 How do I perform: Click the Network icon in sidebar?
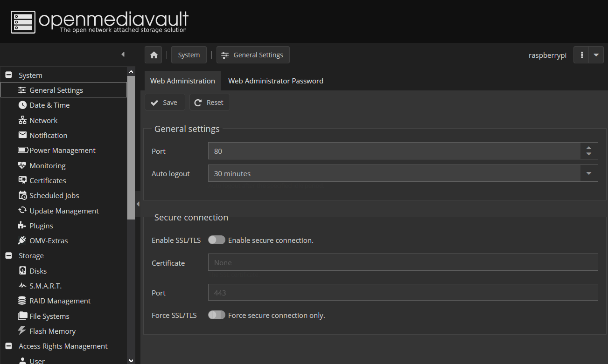click(22, 120)
